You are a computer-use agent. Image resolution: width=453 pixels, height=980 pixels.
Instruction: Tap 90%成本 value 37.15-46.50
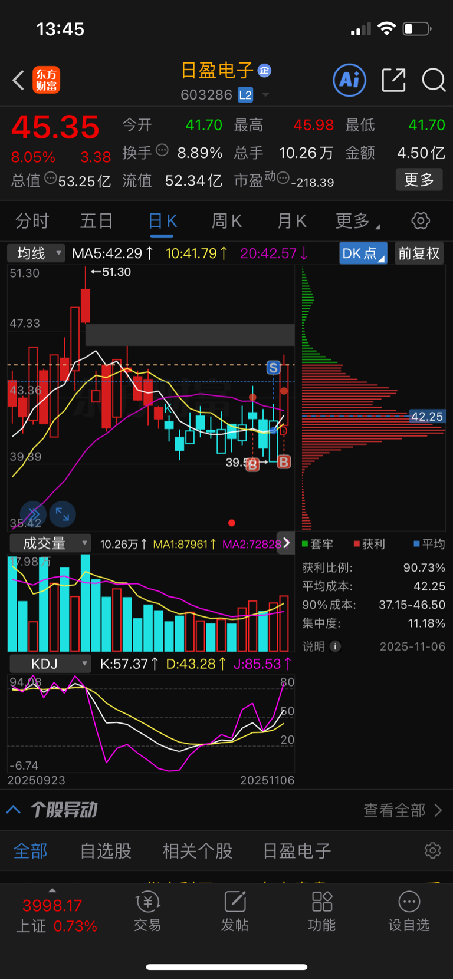[x=412, y=605]
